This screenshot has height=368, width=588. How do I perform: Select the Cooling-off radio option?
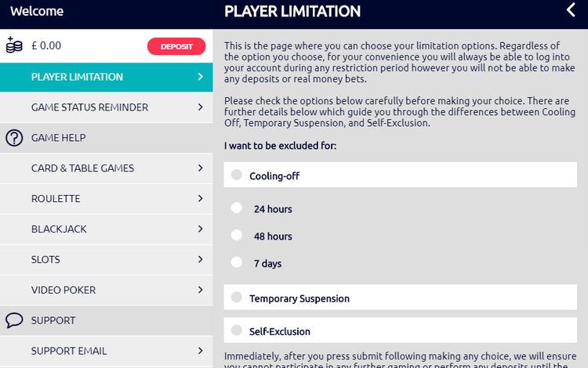[237, 175]
